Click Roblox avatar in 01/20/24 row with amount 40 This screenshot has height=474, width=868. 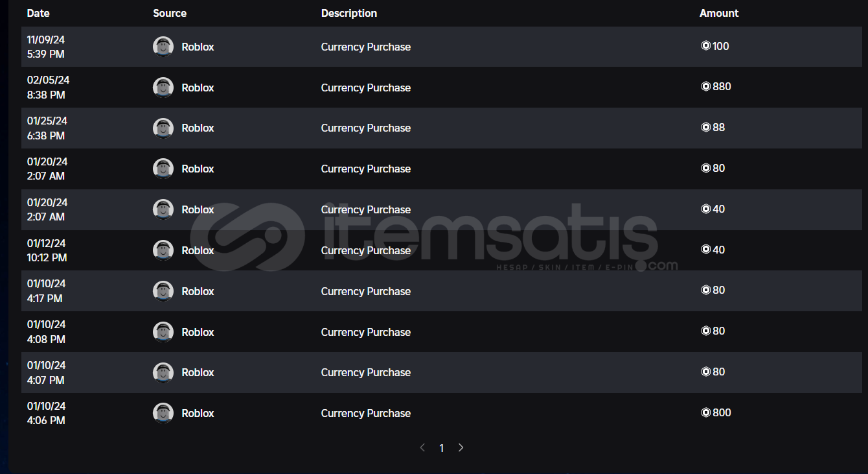(163, 209)
